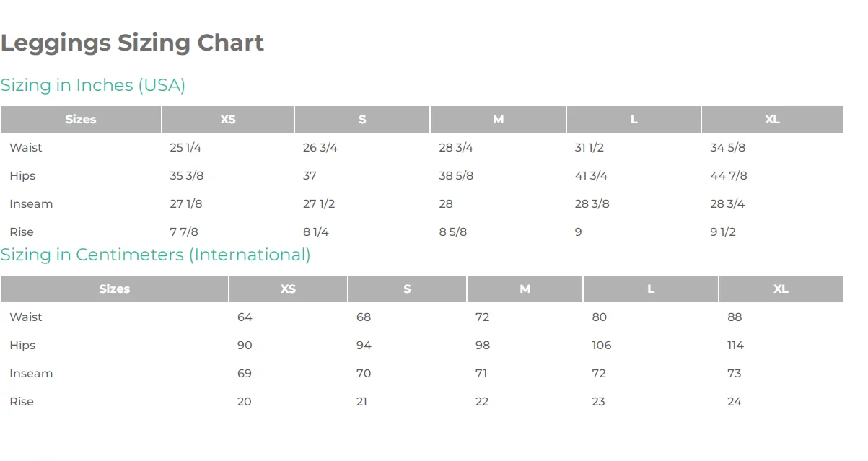Click the Leggings Sizing Chart heading
This screenshot has height=461, width=868.
(132, 43)
